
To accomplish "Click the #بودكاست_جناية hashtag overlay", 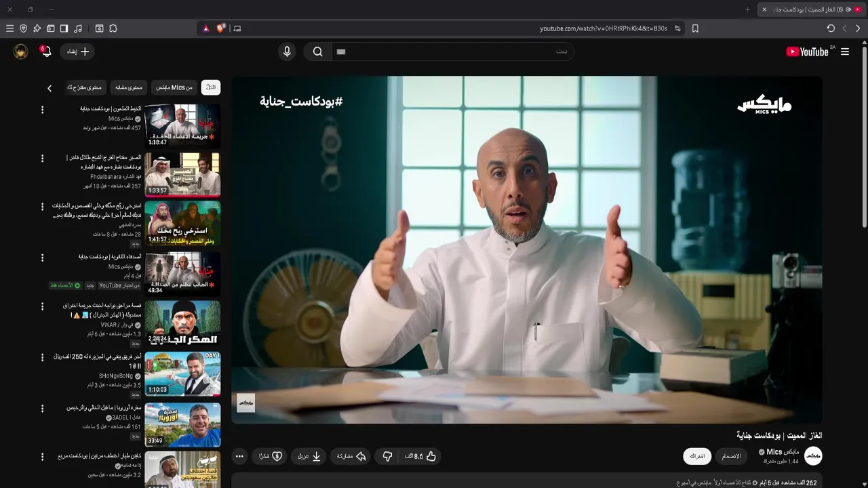I will [x=301, y=101].
